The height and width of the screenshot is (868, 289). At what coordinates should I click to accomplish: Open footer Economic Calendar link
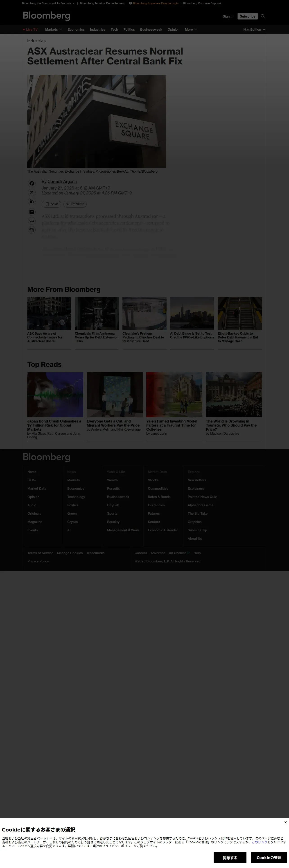(163, 530)
